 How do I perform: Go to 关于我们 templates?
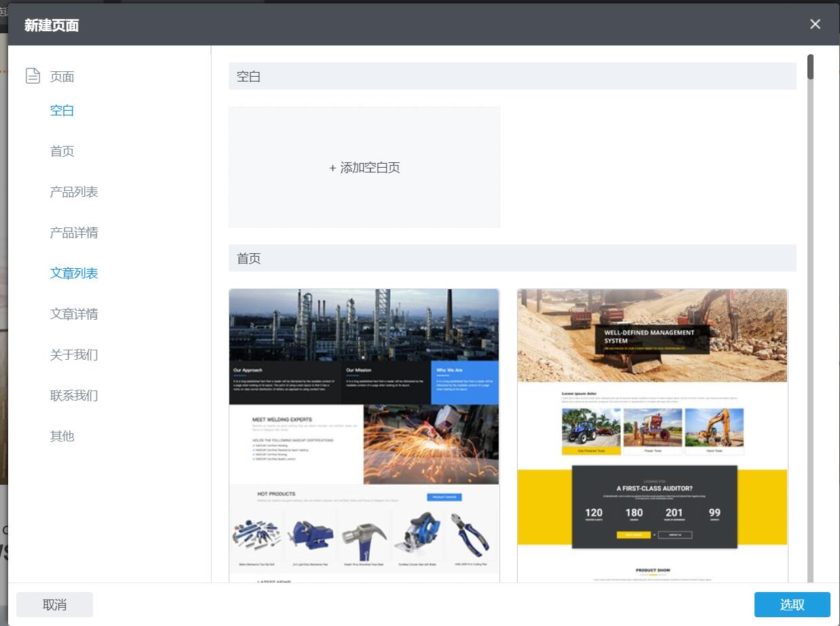coord(74,355)
